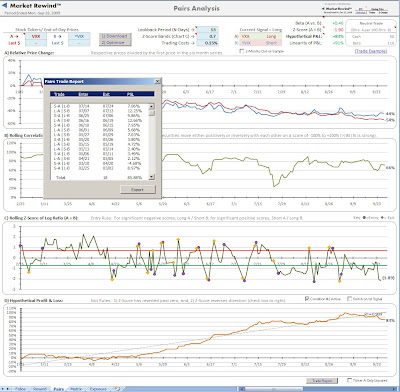Toggle the 2-Month Out-of-Sample checkbox
This screenshot has width=400, height=392.
(242, 51)
